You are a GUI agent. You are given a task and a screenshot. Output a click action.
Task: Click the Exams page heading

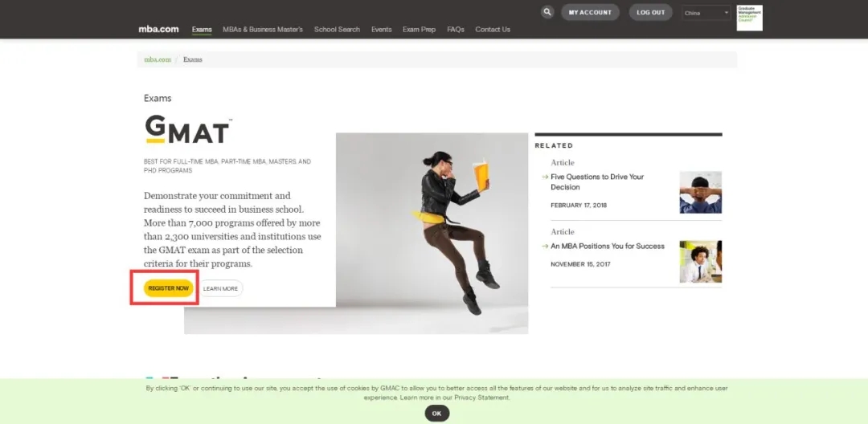pyautogui.click(x=158, y=98)
